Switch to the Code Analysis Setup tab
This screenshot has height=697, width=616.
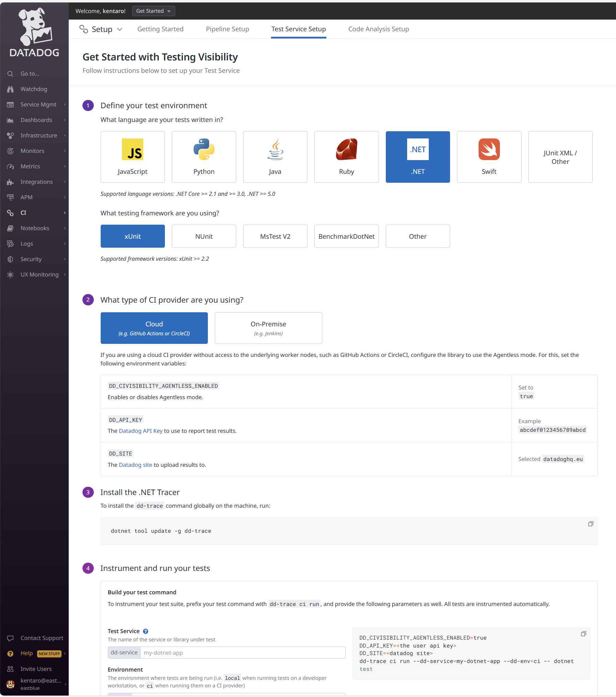(x=379, y=29)
